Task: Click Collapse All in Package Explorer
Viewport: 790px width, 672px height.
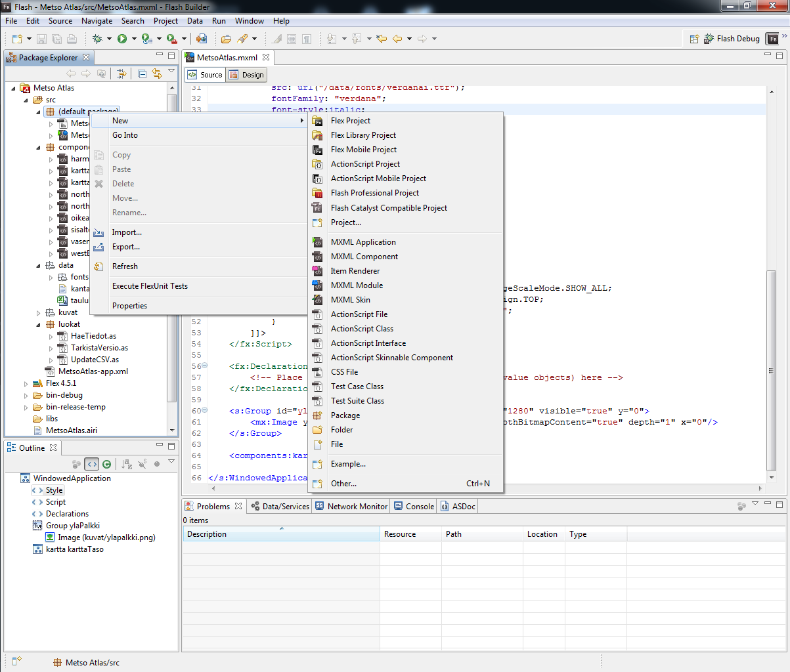Action: click(142, 73)
